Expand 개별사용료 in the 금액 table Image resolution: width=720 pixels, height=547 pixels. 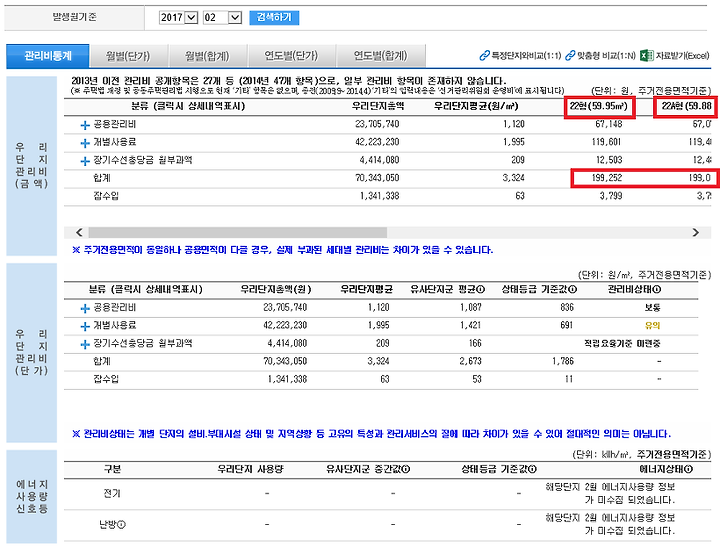click(85, 143)
